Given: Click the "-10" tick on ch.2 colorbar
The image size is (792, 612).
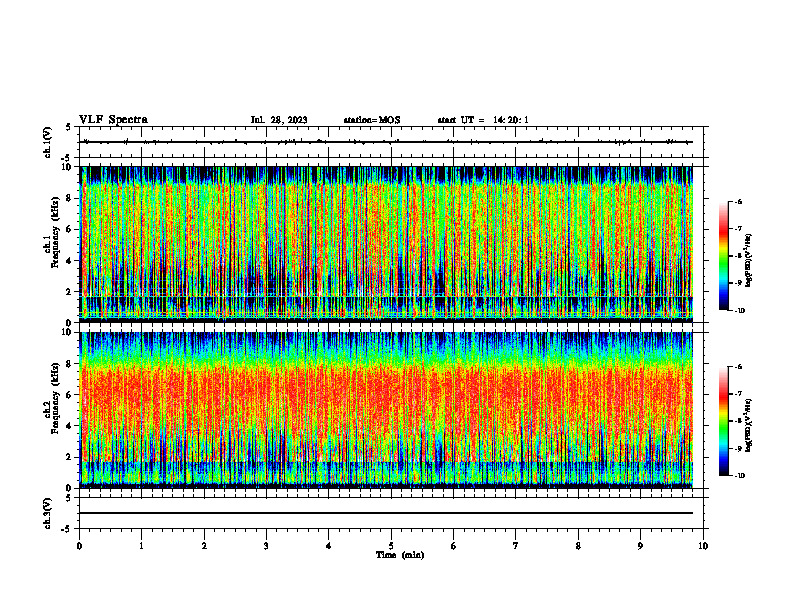Looking at the screenshot, I should pyautogui.click(x=739, y=476).
